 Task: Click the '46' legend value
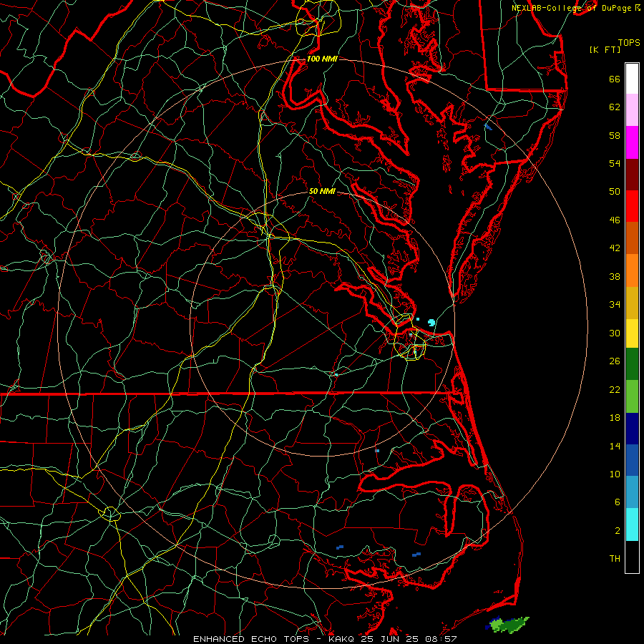pos(615,220)
